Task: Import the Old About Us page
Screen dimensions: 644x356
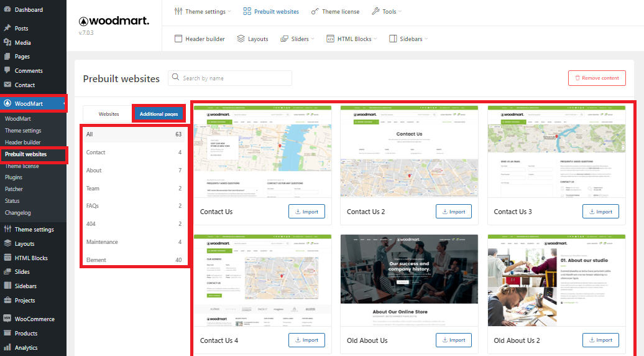Action: tap(454, 340)
